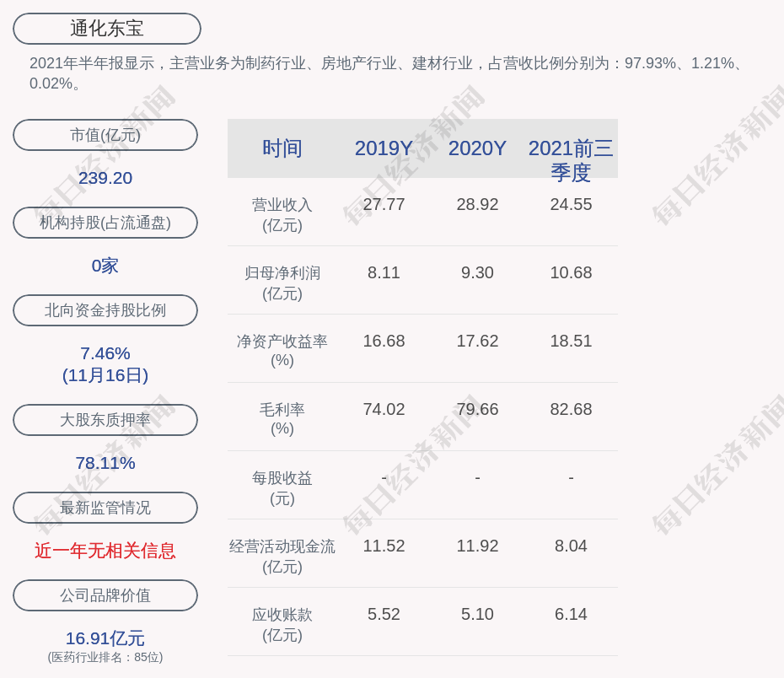The height and width of the screenshot is (678, 784).
Task: Toggle the 归母净利润 row display
Action: (x=281, y=282)
